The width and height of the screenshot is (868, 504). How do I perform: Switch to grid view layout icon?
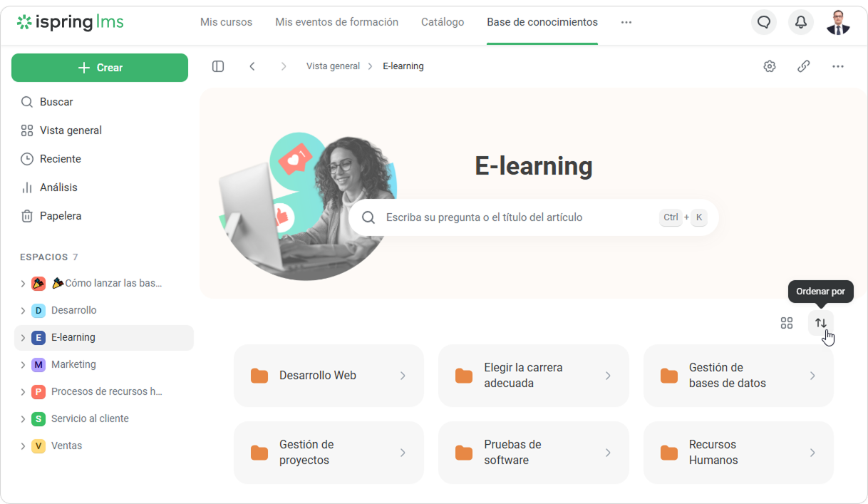coord(786,323)
